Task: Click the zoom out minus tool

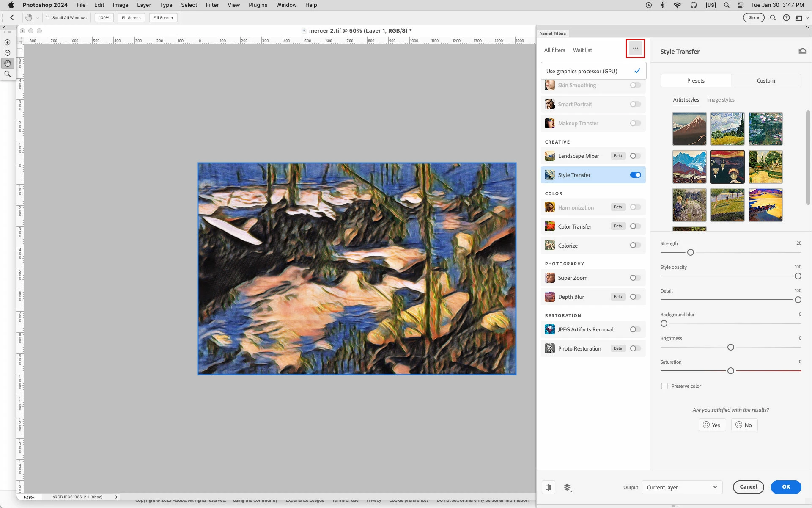Action: tap(8, 53)
